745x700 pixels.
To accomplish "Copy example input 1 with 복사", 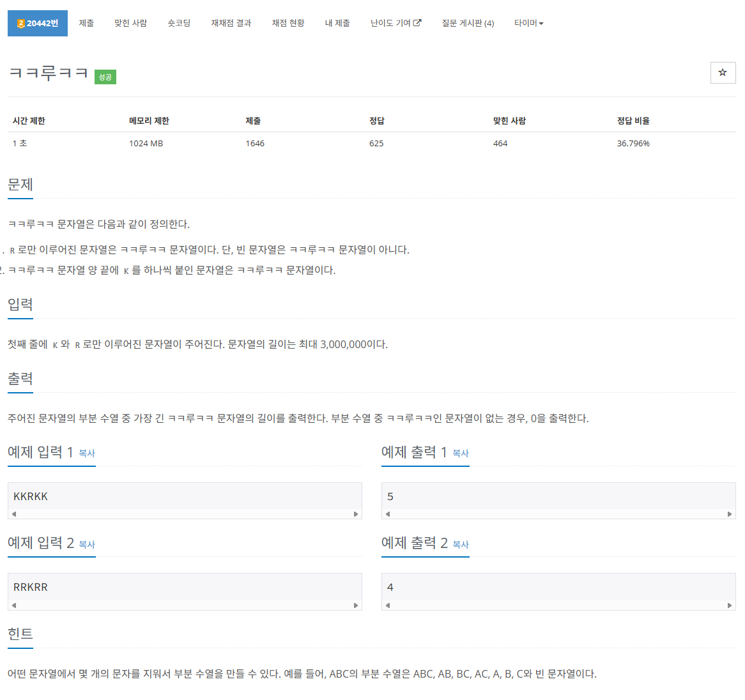I will (87, 453).
